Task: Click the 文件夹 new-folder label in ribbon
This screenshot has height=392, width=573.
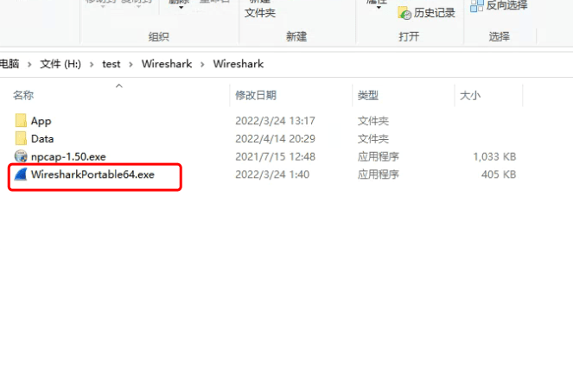Action: pos(260,13)
